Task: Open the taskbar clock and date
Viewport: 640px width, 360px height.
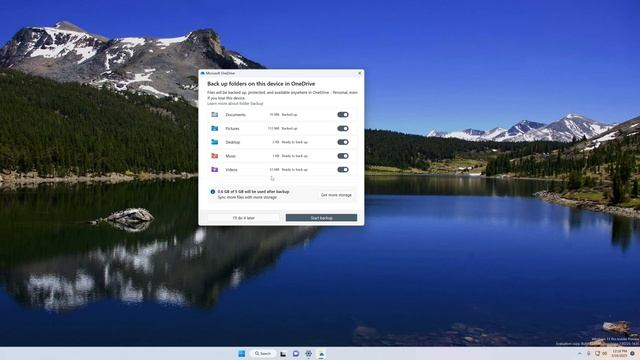Action: tap(619, 353)
